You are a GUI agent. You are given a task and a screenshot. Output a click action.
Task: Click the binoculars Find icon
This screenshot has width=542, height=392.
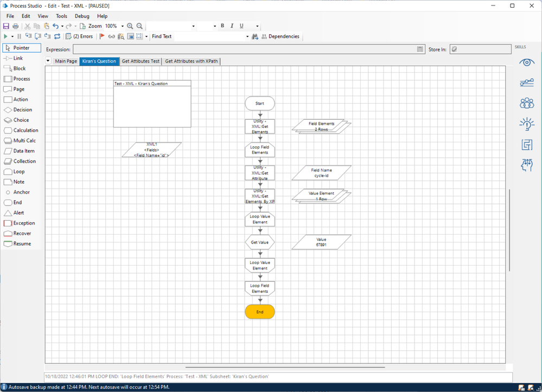click(255, 36)
